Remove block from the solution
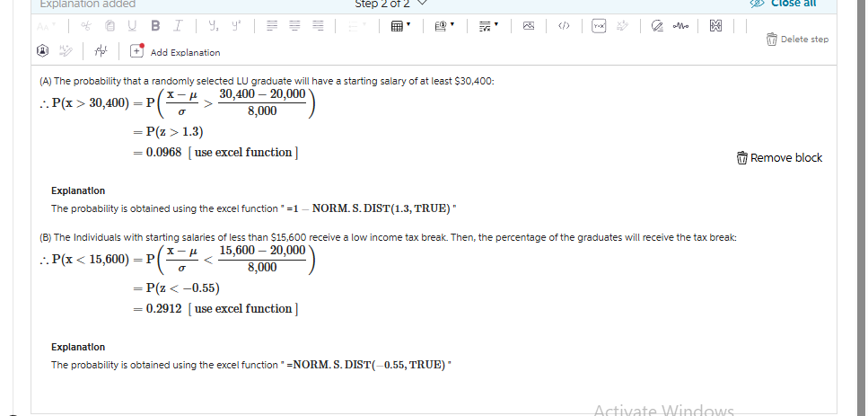The image size is (868, 416). point(779,158)
